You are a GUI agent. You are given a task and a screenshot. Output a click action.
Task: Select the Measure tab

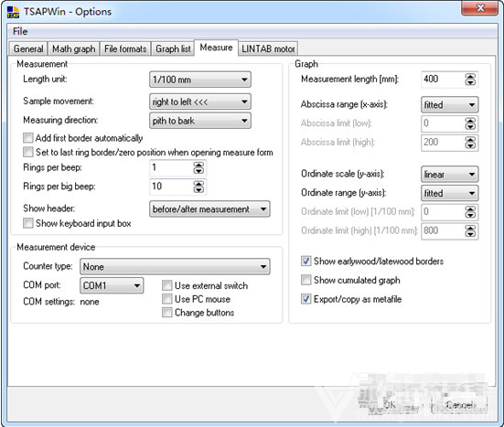(216, 48)
